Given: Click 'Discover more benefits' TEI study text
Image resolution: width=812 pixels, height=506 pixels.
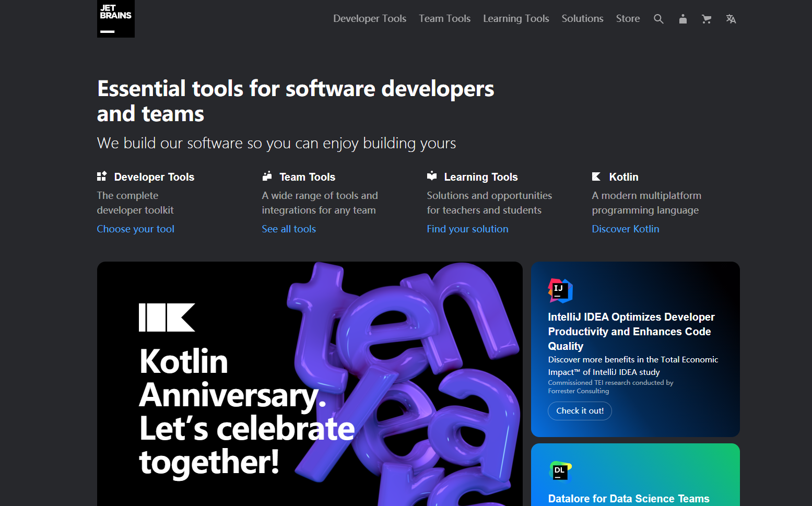Looking at the screenshot, I should tap(633, 366).
